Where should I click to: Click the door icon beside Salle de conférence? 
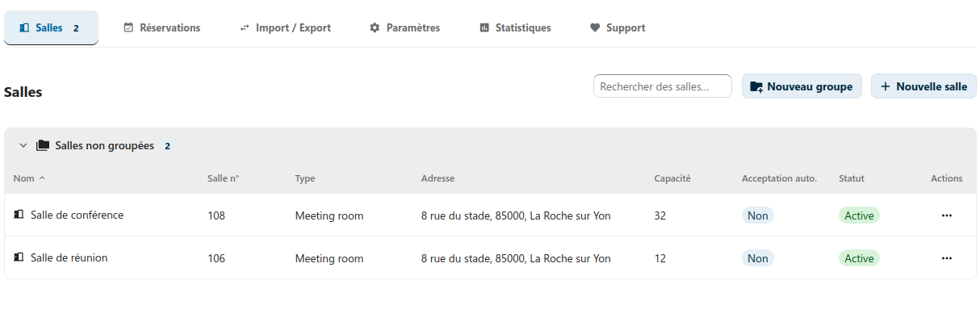coord(19,215)
